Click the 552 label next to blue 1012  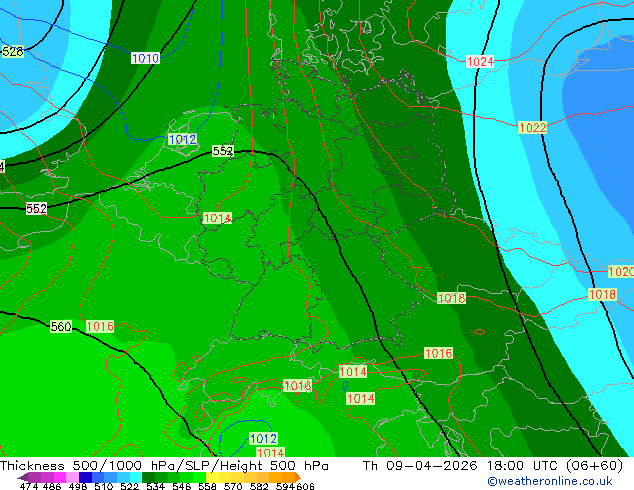[x=223, y=151]
